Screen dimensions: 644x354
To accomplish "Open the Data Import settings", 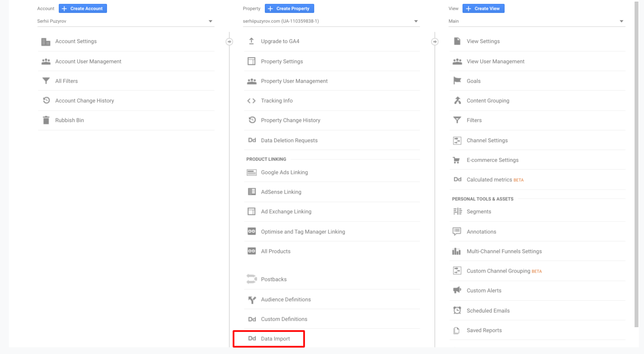I will click(275, 338).
